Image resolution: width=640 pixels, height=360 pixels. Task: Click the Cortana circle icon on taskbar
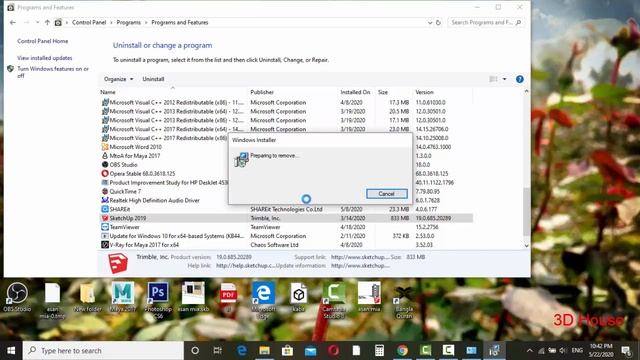pyautogui.click(x=195, y=350)
